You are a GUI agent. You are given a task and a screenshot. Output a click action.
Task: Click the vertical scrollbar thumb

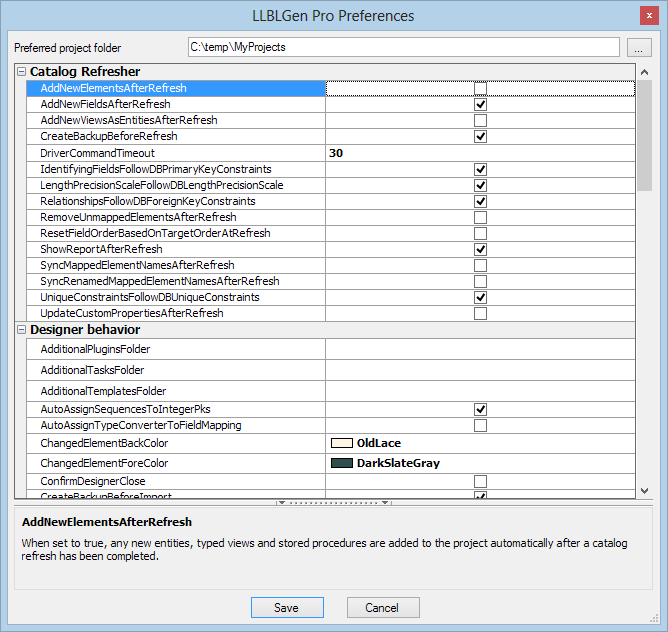[645, 136]
